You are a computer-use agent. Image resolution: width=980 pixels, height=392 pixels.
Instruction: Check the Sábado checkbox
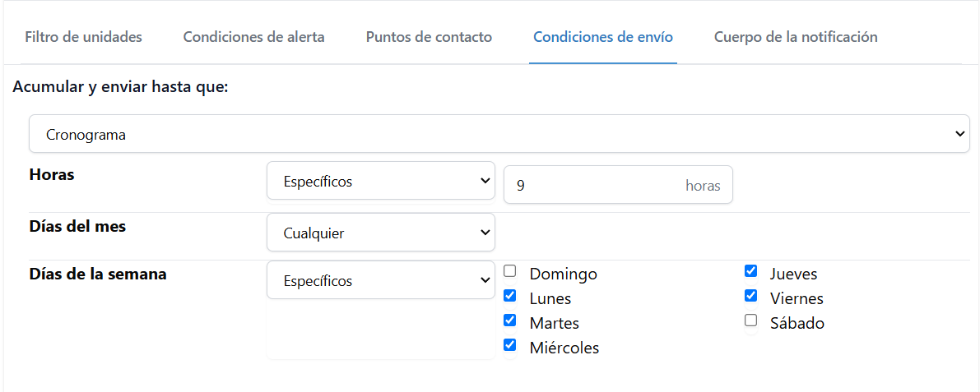point(750,321)
